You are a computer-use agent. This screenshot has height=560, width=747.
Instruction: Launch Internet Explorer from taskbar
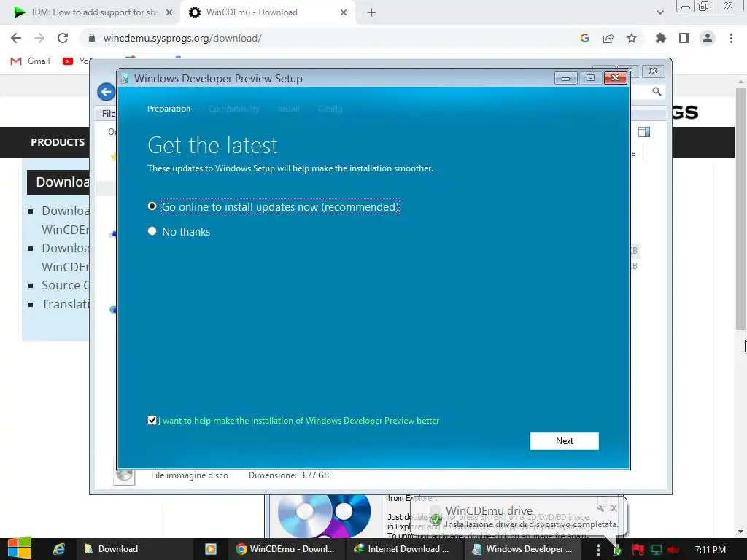(58, 549)
